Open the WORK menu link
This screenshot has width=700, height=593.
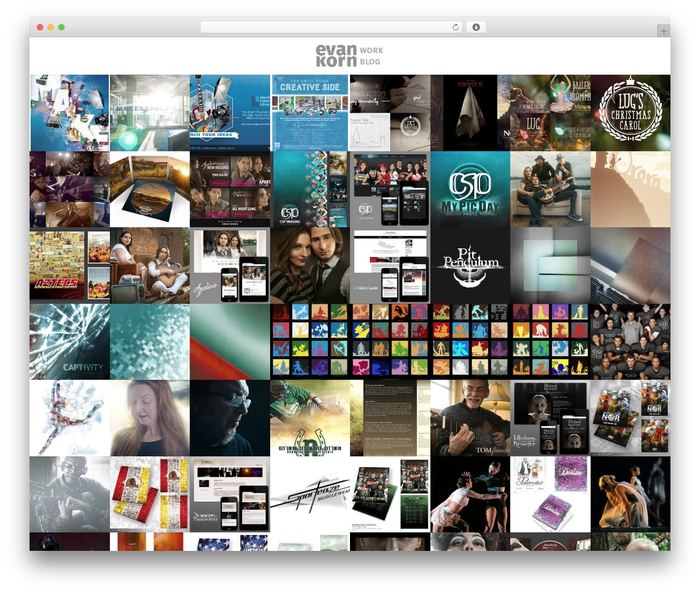tap(371, 50)
